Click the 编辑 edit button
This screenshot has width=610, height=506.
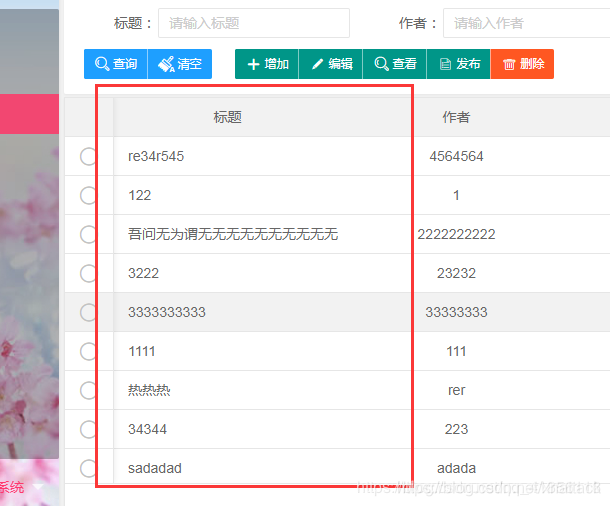click(x=331, y=64)
